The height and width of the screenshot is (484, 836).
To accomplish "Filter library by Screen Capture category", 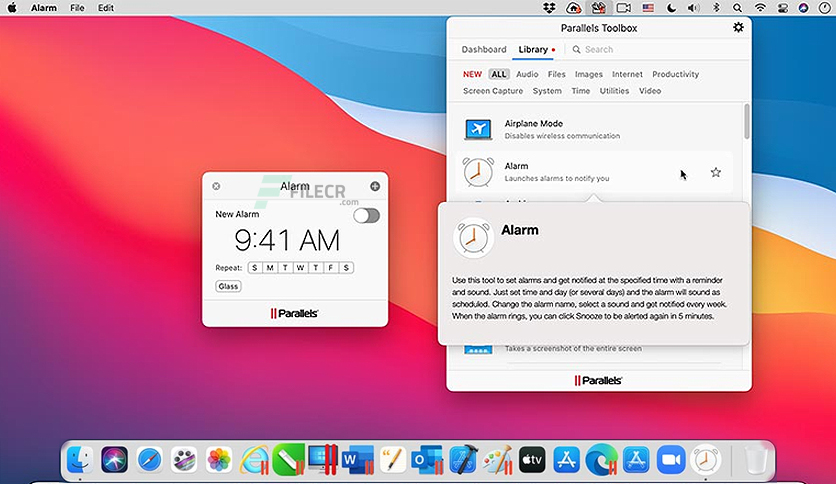I will 493,91.
